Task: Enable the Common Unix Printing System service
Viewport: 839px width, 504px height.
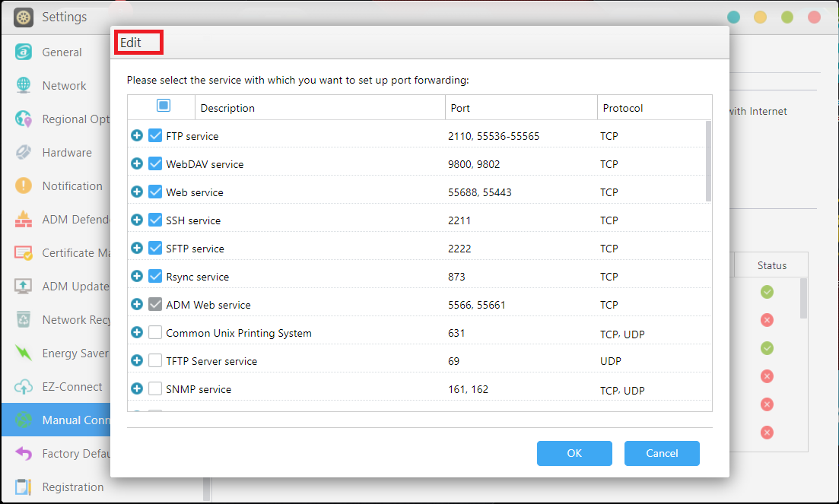Action: [156, 332]
